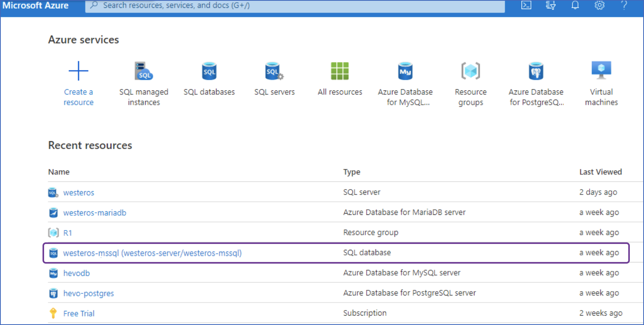Open the All resources grid icon

point(340,71)
